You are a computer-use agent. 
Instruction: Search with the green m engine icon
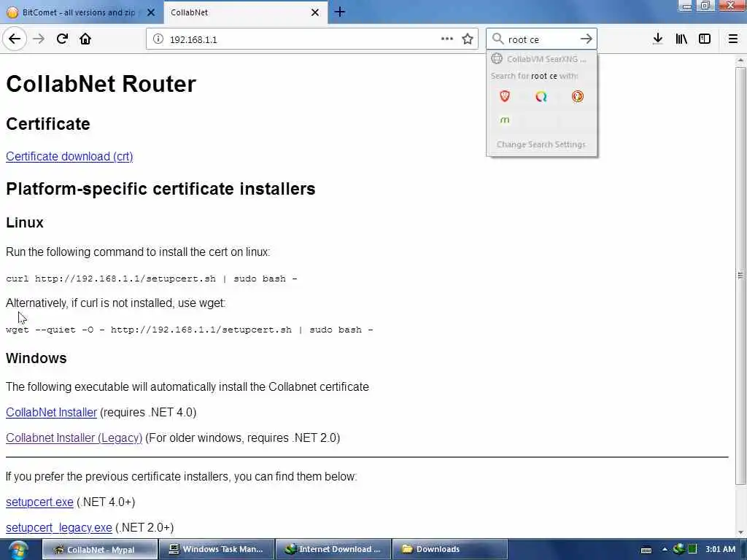505,120
